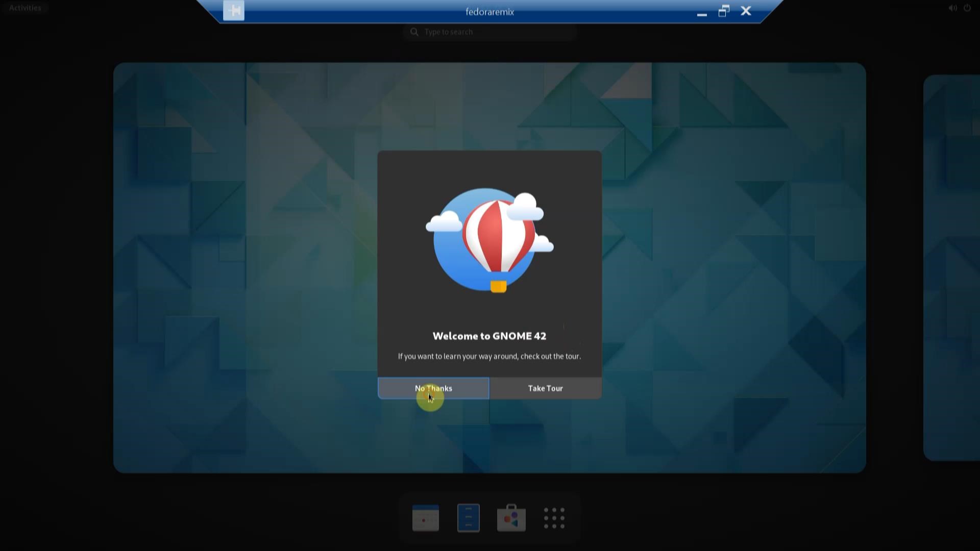This screenshot has width=980, height=551.
Task: Click the Activities menu in top bar
Action: [25, 8]
